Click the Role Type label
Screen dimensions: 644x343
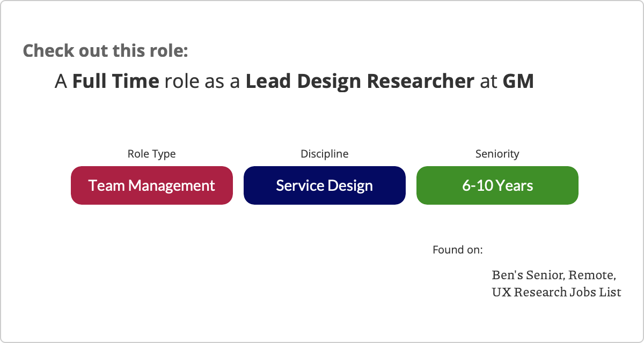(x=151, y=154)
